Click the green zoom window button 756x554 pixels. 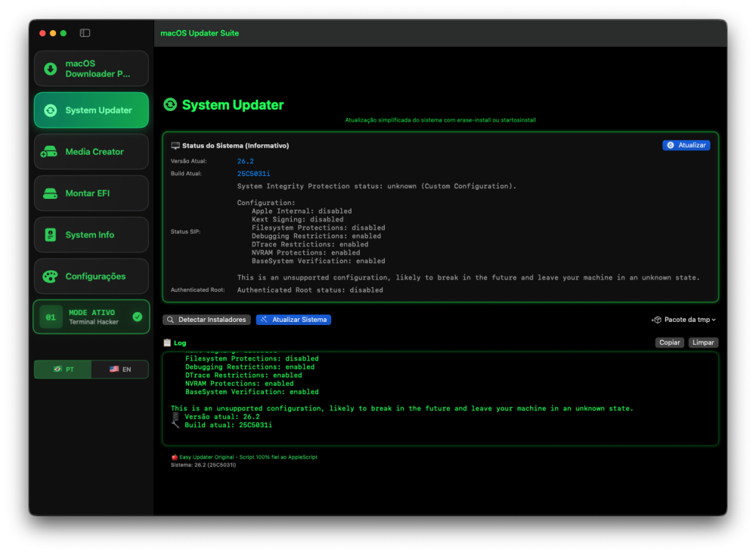click(64, 32)
